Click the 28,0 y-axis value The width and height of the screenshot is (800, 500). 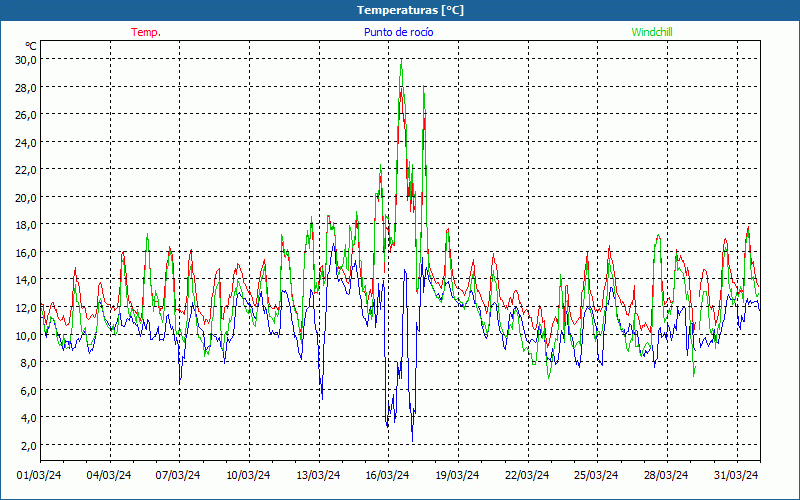tap(26, 88)
